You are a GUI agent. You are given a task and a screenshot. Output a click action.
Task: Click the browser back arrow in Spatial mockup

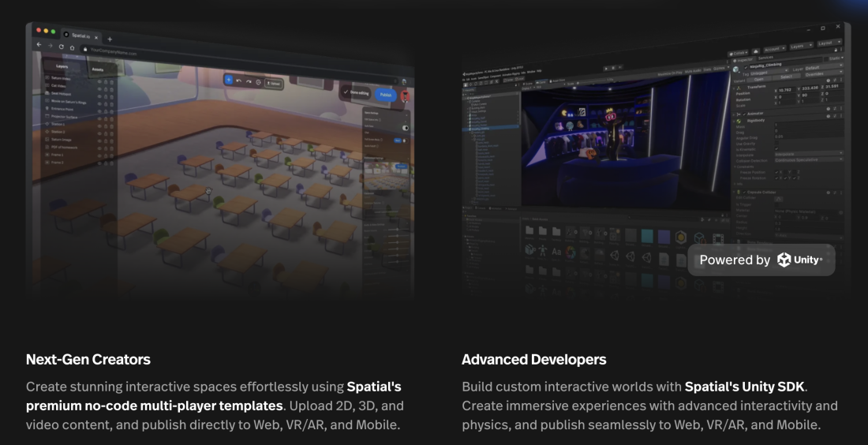pyautogui.click(x=39, y=44)
